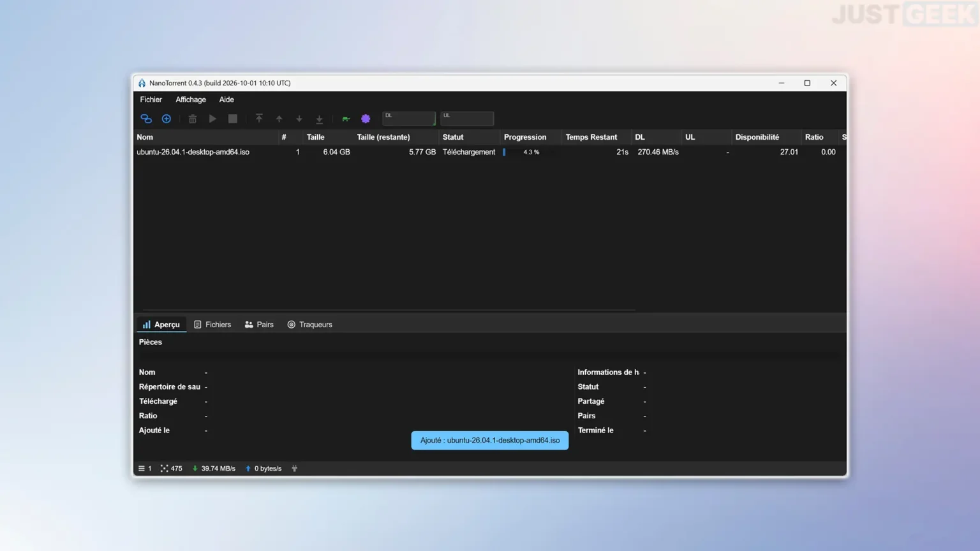Click the 27.01 availability value

coord(789,152)
